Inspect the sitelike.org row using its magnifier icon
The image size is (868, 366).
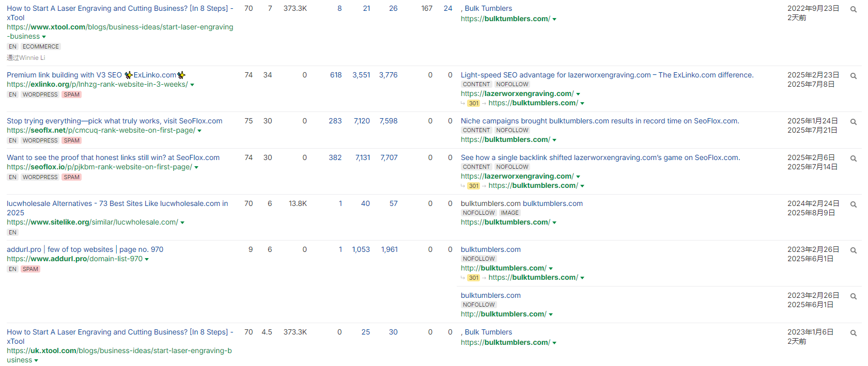(x=854, y=204)
